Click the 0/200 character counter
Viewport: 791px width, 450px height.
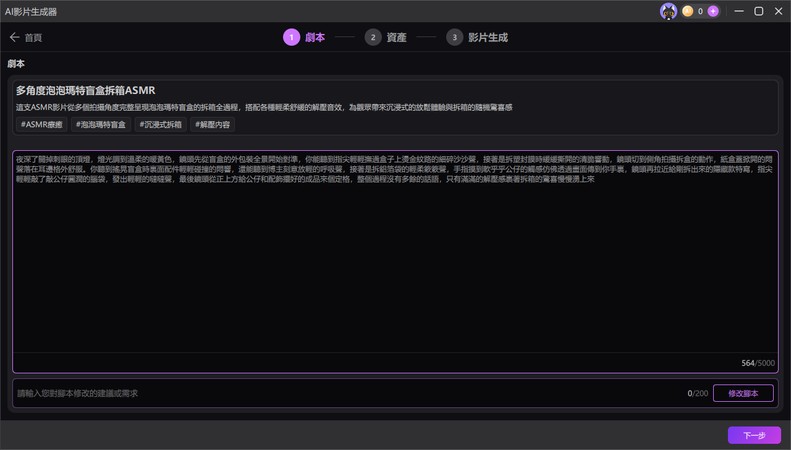pos(698,393)
